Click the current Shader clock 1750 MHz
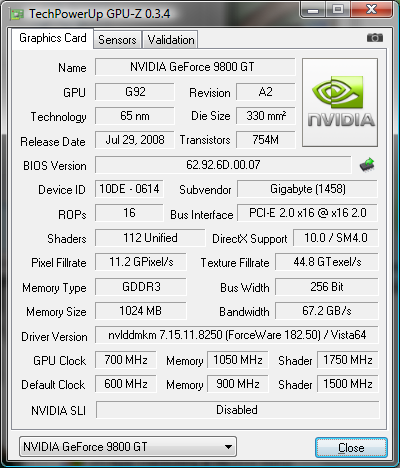Viewport: 400px width, 468px height. 348,360
